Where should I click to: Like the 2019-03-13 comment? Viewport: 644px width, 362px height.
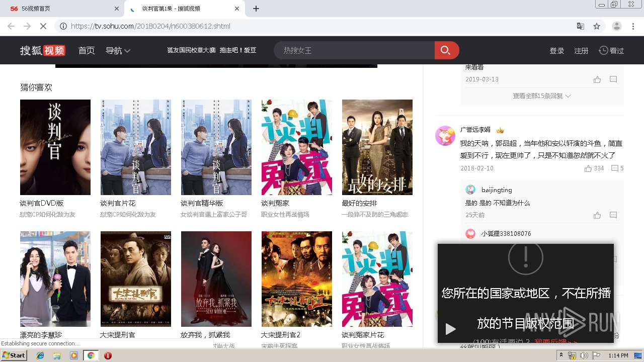tap(597, 79)
